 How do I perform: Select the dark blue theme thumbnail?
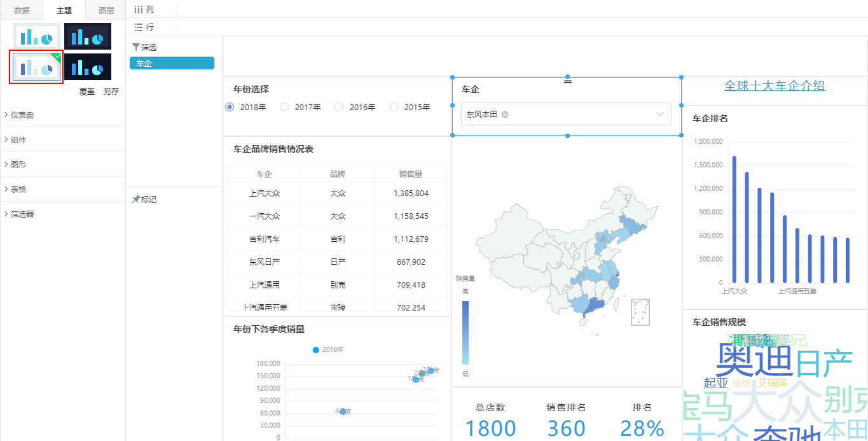(x=88, y=36)
